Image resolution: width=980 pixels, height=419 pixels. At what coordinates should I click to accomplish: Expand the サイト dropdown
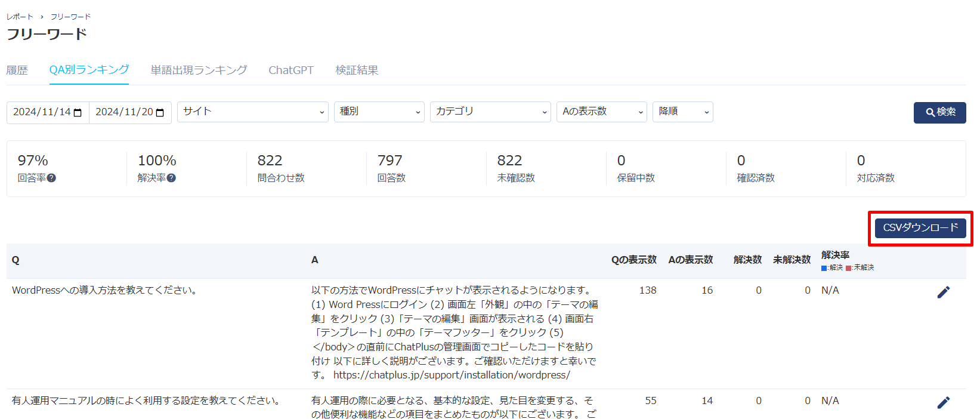pyautogui.click(x=252, y=112)
